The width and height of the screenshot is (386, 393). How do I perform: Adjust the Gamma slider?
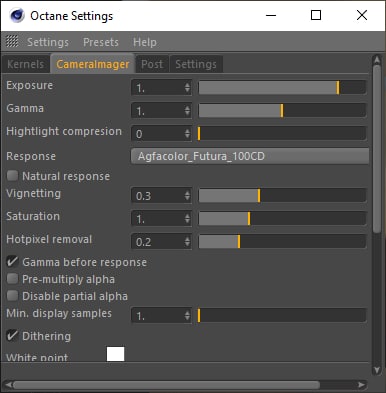282,111
